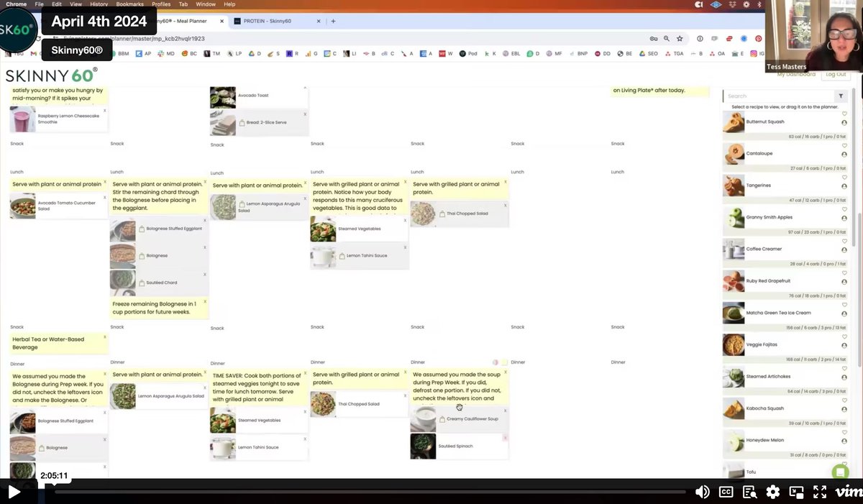This screenshot has height=504, width=863.
Task: Remove Raspberry Lemon Cheesecake Smoothie with X
Action: pos(104,110)
